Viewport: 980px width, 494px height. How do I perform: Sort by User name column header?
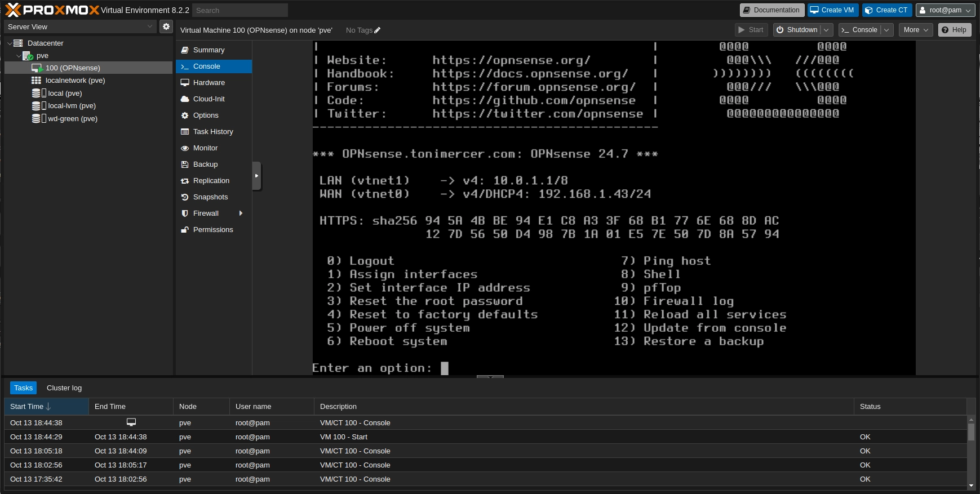[x=272, y=407]
